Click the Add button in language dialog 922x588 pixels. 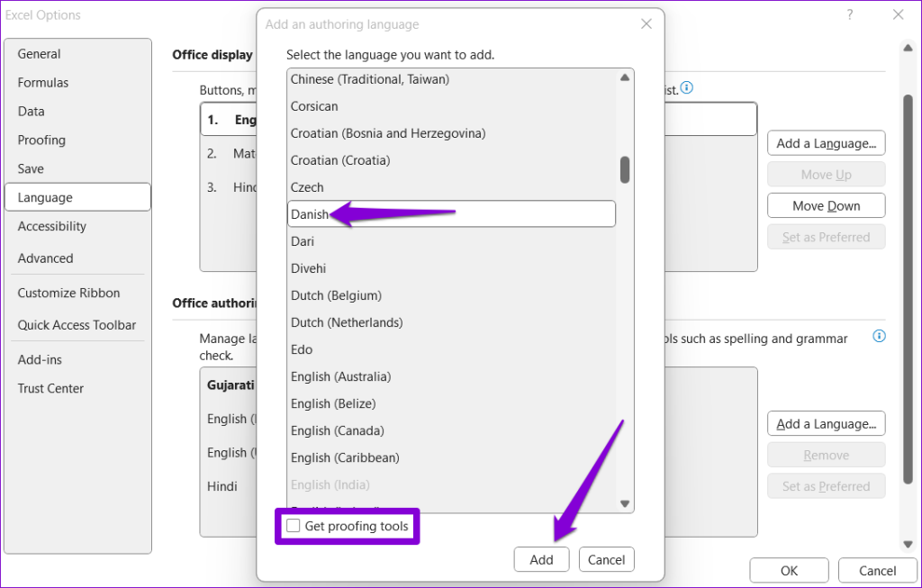pyautogui.click(x=541, y=559)
